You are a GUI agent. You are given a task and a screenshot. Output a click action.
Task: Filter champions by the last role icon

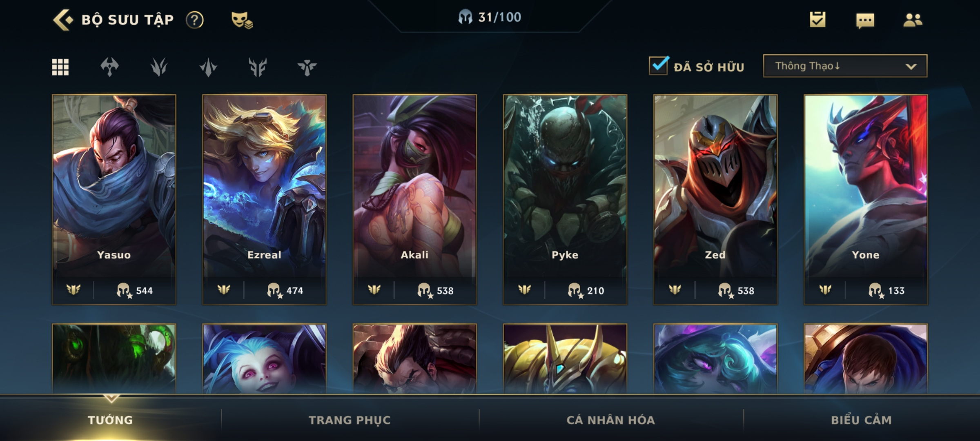pyautogui.click(x=307, y=67)
